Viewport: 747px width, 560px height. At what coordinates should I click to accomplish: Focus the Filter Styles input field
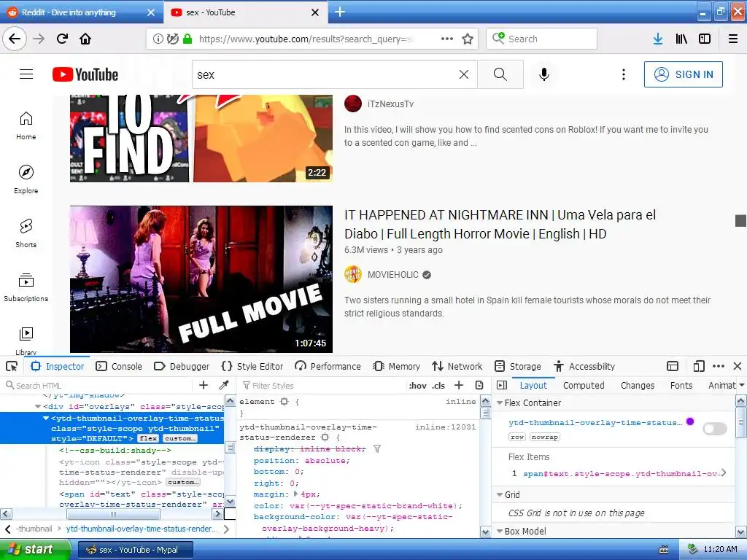324,385
